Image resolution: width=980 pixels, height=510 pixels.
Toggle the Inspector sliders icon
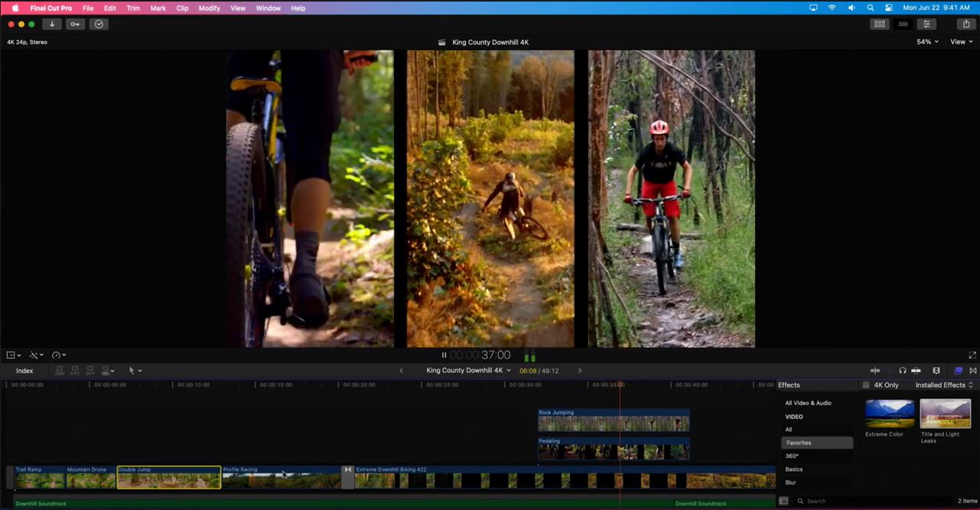click(927, 24)
